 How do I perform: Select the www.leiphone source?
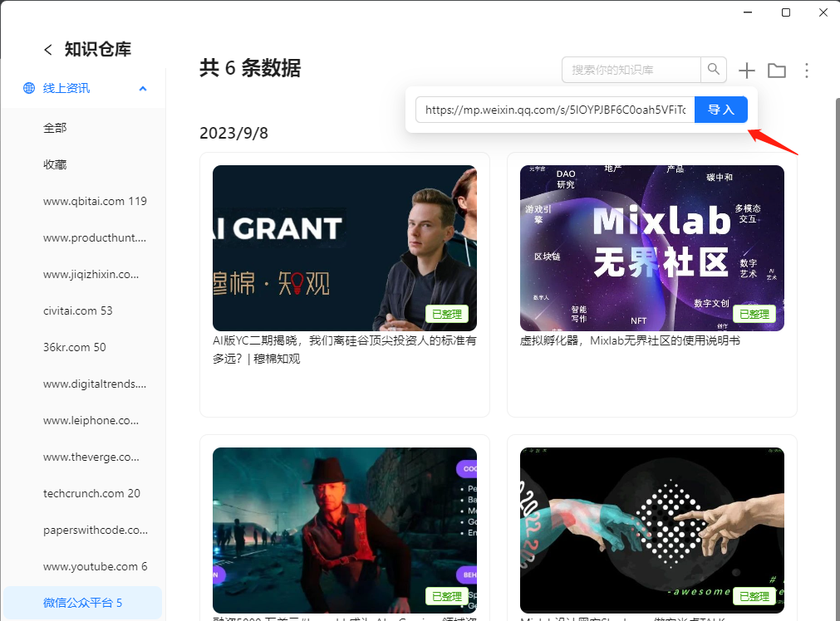click(x=91, y=420)
